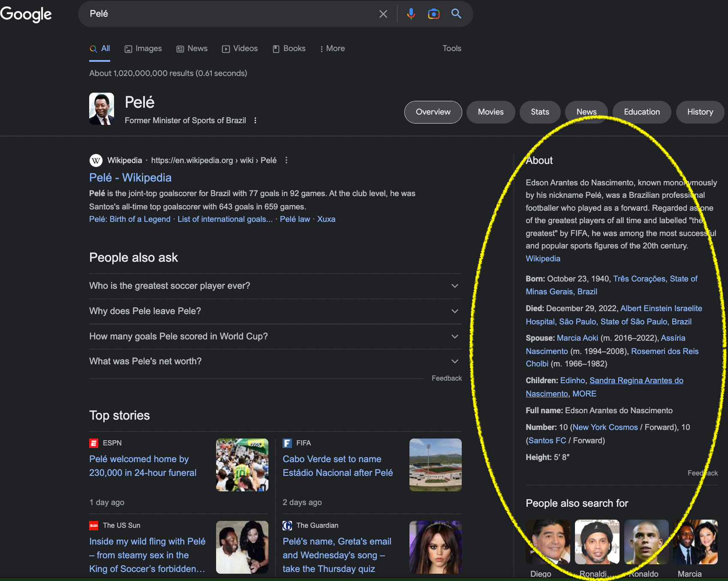Open Marcia Aoki spouse link
Image resolution: width=728 pixels, height=581 pixels.
click(x=577, y=338)
